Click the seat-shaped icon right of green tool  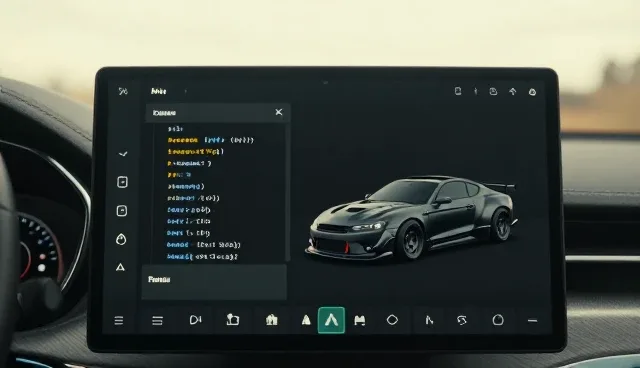pyautogui.click(x=360, y=321)
